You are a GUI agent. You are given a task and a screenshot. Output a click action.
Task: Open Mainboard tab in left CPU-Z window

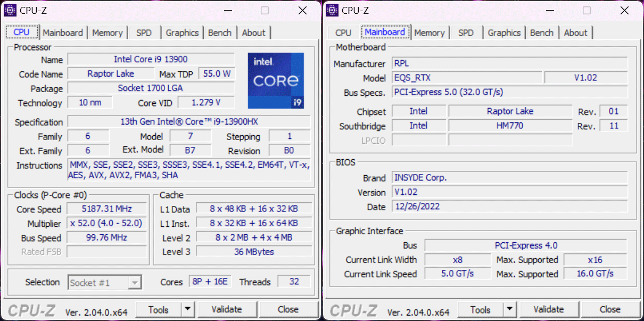(x=63, y=32)
